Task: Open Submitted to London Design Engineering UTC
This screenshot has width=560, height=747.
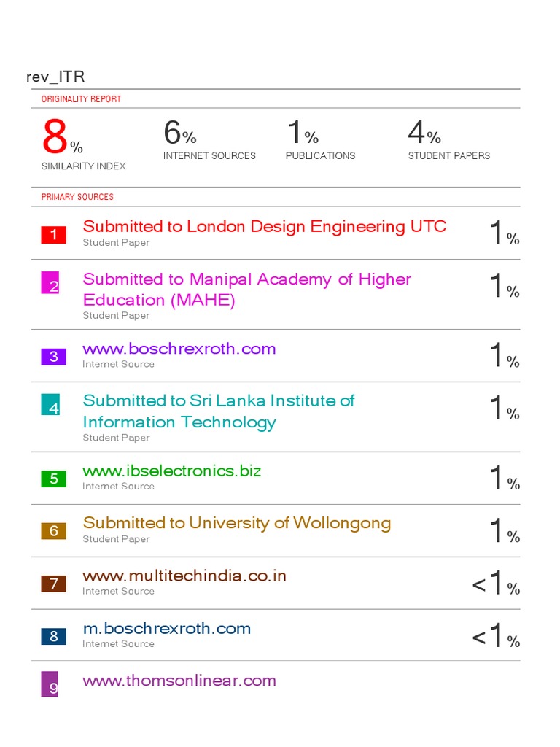Action: coord(264,227)
